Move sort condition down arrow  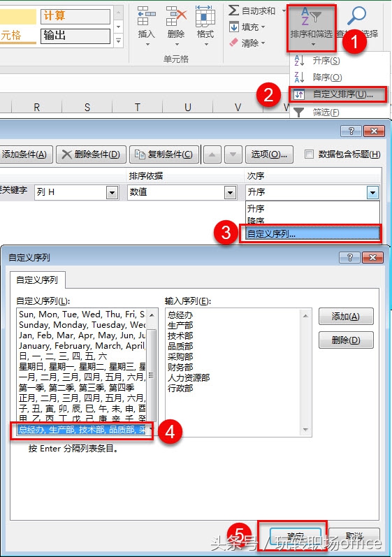click(x=233, y=154)
